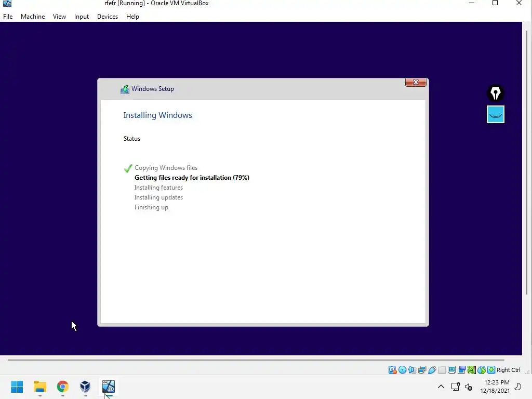Click the Windows Setup title icon
Image resolution: width=532 pixels, height=399 pixels.
click(125, 89)
